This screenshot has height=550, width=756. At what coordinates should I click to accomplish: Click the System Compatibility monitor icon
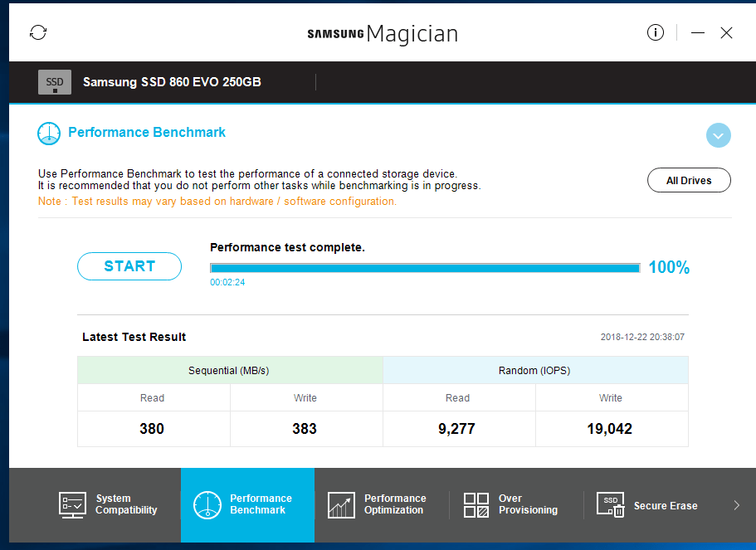click(72, 505)
